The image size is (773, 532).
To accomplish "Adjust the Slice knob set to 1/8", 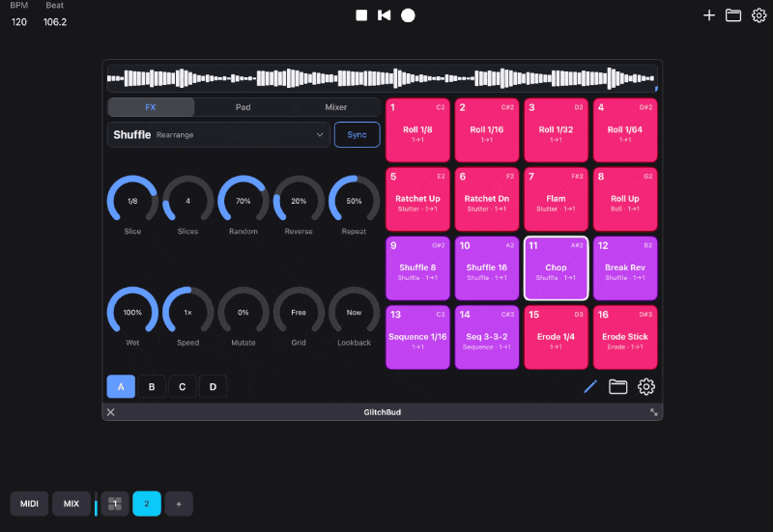I will (x=132, y=200).
